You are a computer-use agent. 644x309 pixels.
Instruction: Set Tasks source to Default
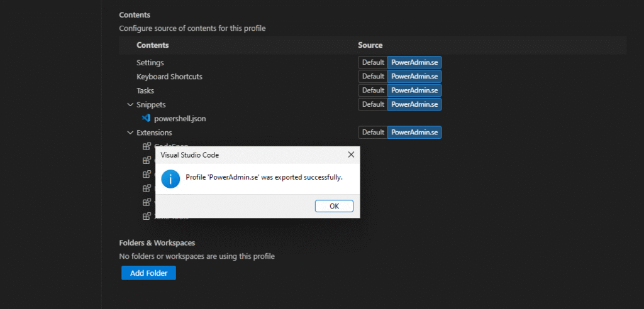[373, 90]
